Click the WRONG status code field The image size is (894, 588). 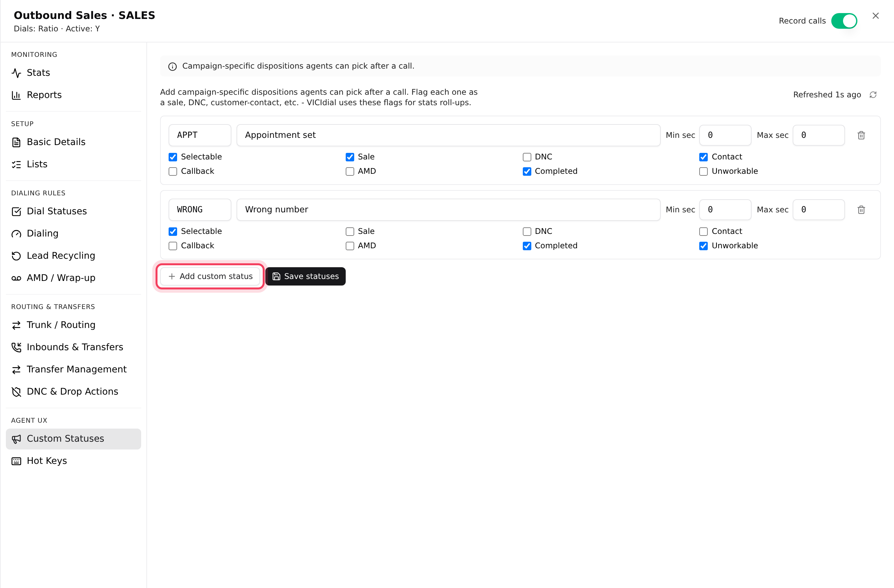click(200, 209)
